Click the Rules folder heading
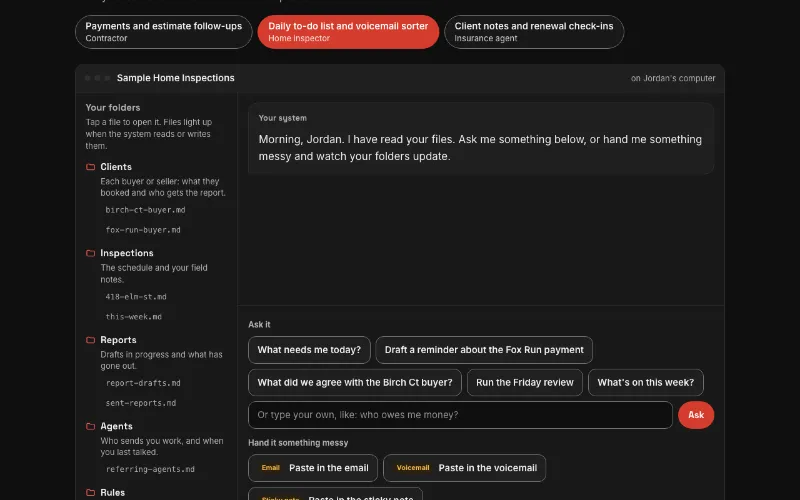The height and width of the screenshot is (500, 800). (x=113, y=492)
